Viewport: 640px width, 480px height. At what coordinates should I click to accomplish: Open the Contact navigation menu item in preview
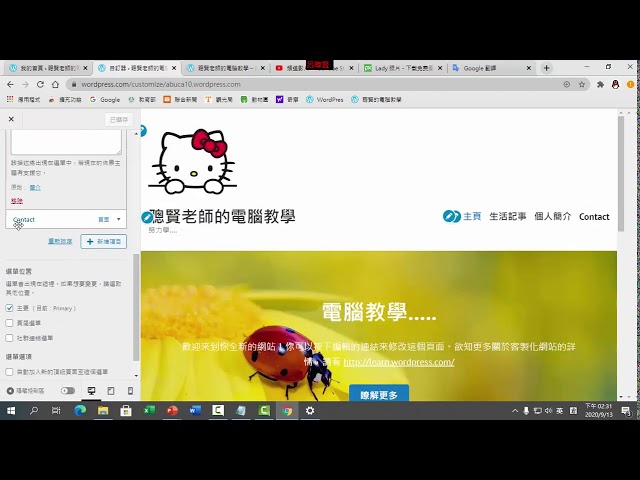coord(594,217)
